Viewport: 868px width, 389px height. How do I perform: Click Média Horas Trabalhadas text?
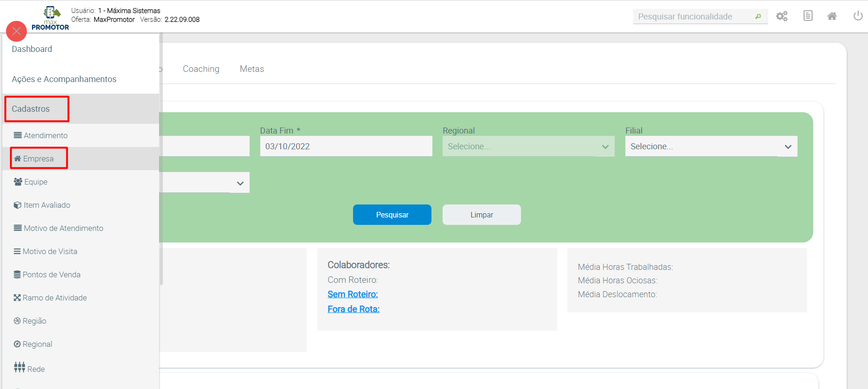[x=625, y=267]
